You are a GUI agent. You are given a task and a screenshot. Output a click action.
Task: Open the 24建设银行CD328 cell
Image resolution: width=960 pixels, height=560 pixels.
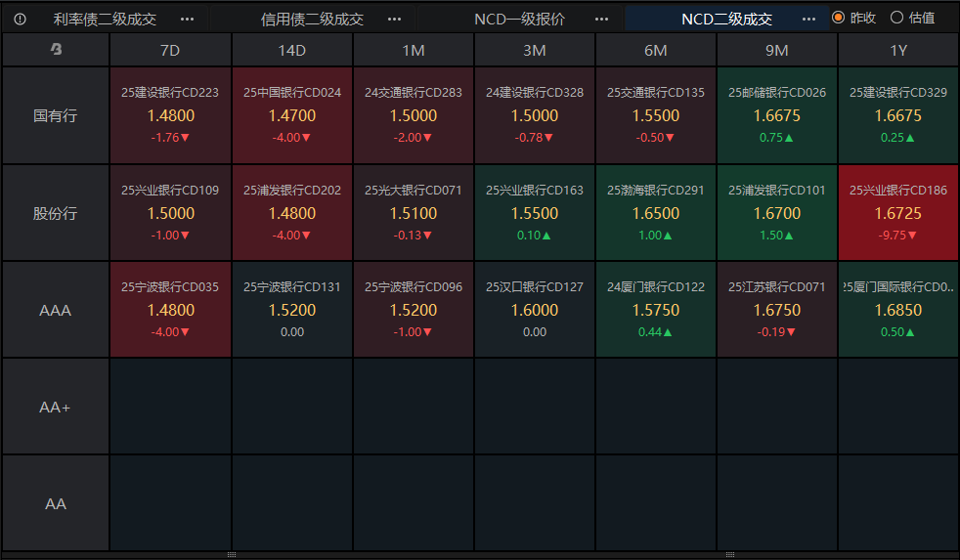535,115
